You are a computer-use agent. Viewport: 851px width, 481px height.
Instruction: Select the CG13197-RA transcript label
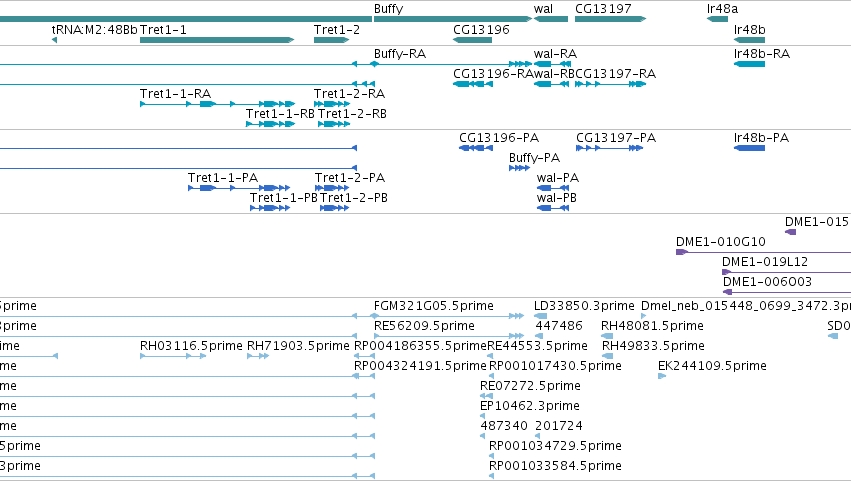[x=615, y=73]
